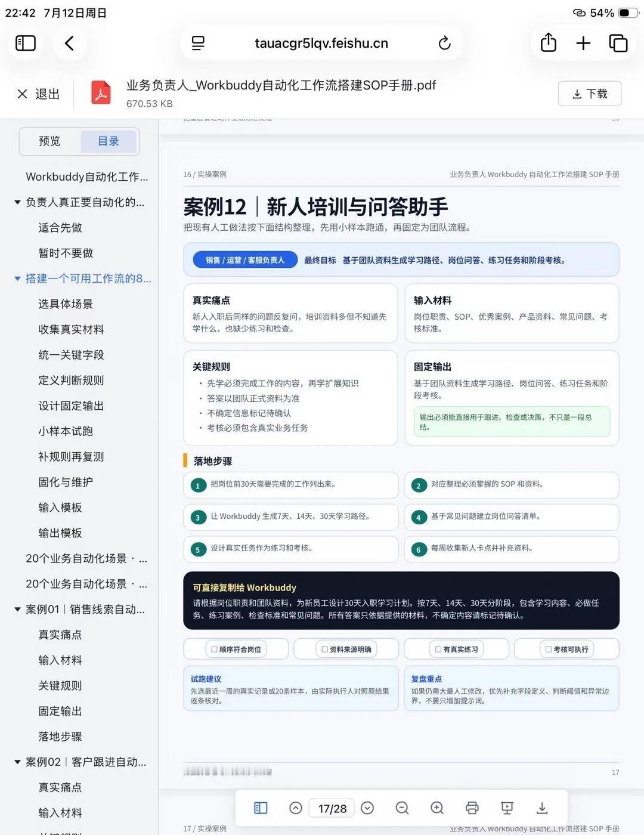644x835 pixels.
Task: Select 选具体场景 outline item
Action: click(x=66, y=304)
